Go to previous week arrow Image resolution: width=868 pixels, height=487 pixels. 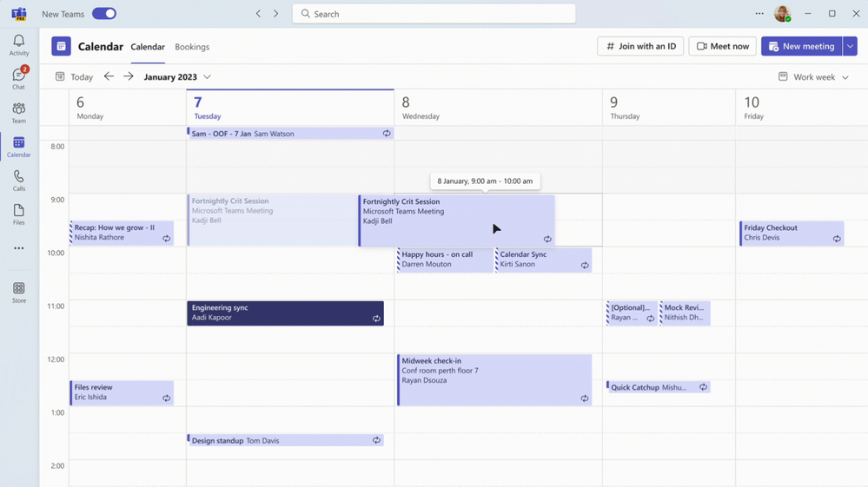point(109,76)
